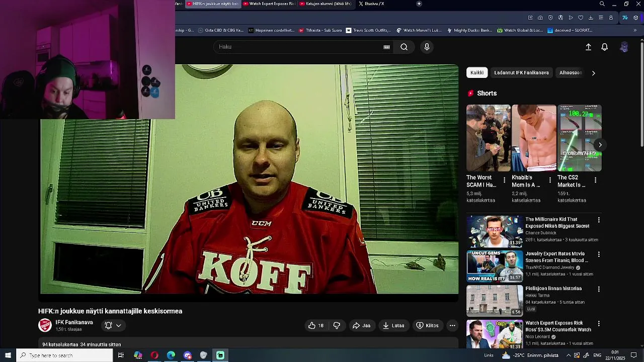Open options for Rick Ross watch video
Viewport: 644px width, 362px height.
(x=599, y=324)
